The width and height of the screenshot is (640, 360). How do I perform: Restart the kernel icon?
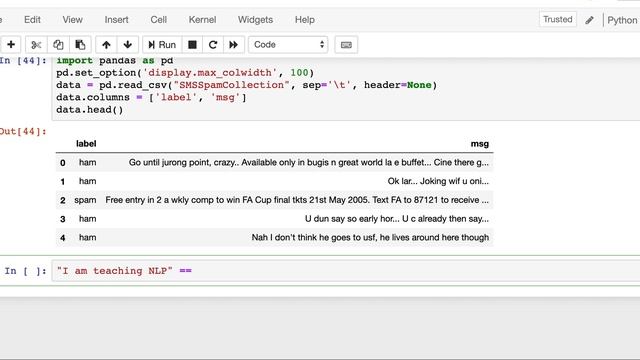pos(213,44)
